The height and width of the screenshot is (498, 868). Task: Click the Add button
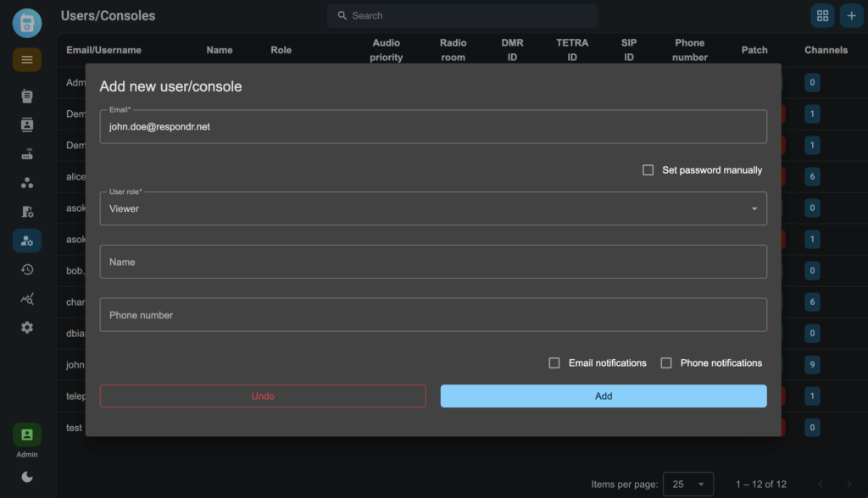[x=604, y=396]
